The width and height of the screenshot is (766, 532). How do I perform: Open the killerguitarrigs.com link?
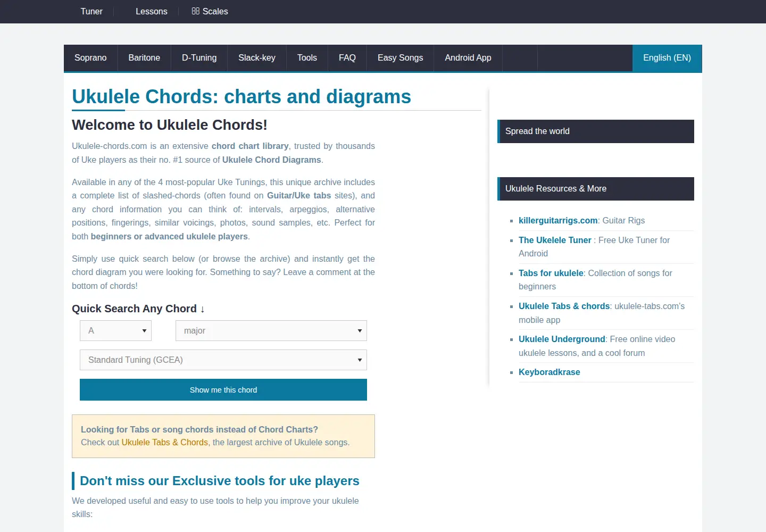558,221
